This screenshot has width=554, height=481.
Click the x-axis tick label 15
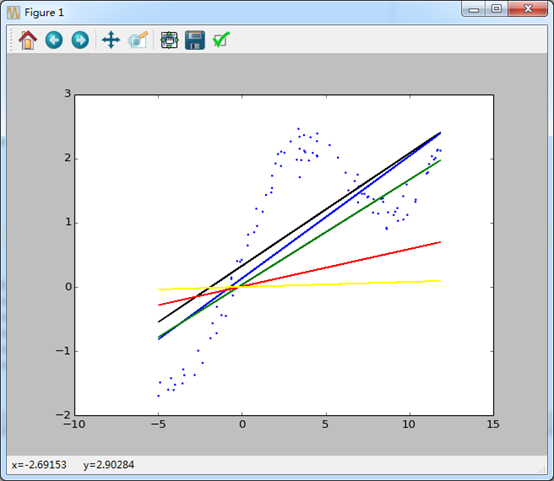pos(493,424)
